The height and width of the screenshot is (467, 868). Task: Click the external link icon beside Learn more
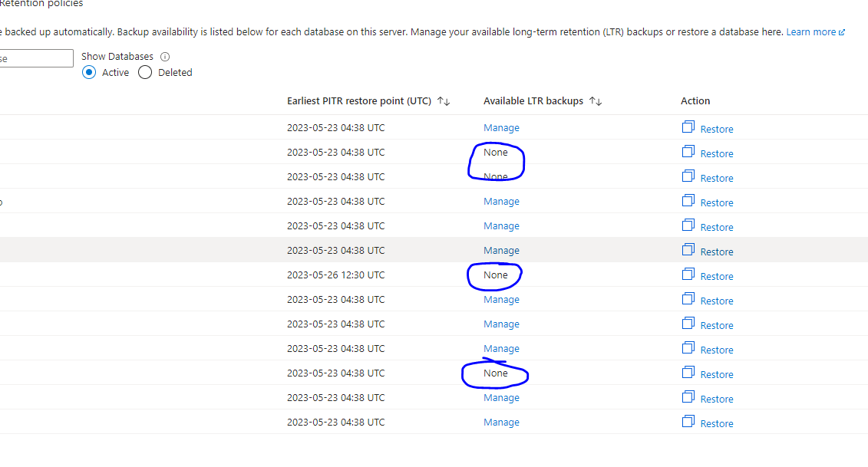[842, 32]
